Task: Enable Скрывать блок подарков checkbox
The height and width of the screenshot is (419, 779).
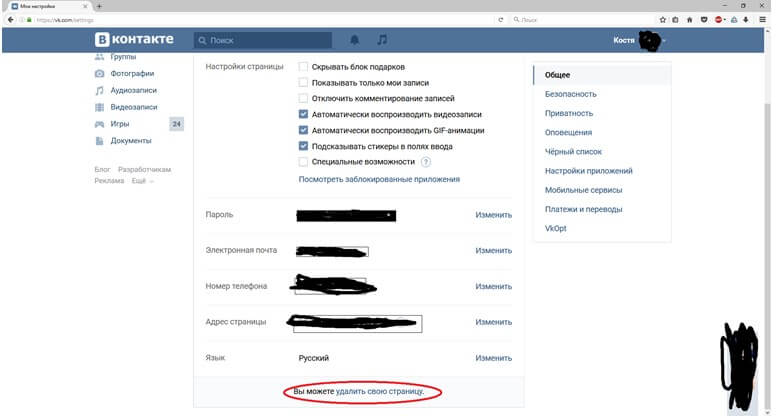Action: click(x=303, y=67)
